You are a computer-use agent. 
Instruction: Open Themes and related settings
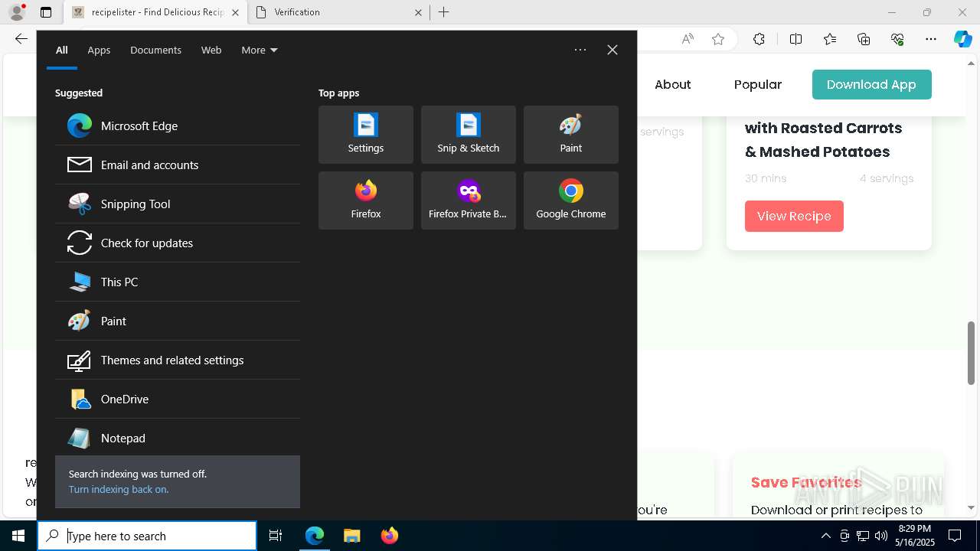[178, 360]
